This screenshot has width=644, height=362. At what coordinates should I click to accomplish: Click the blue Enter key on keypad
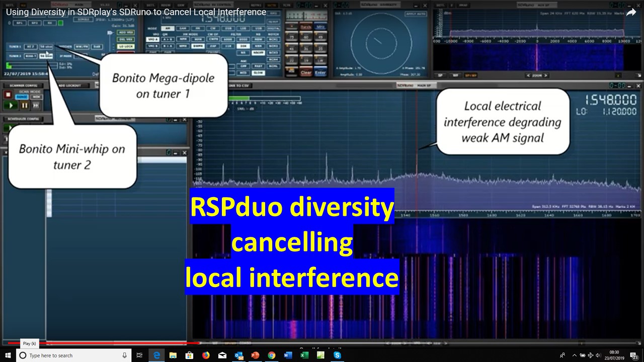click(320, 72)
